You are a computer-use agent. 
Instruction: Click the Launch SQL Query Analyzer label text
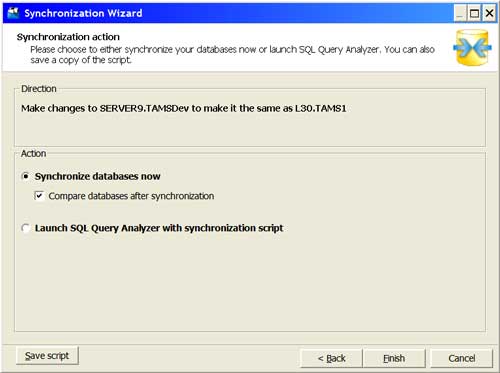[x=159, y=228]
